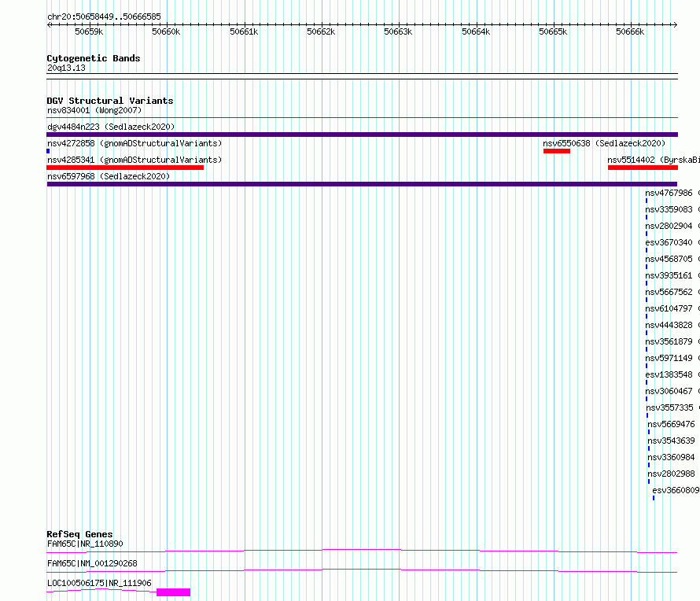Click the nsv6104797 variant label
This screenshot has width=700, height=601.
coord(672,308)
